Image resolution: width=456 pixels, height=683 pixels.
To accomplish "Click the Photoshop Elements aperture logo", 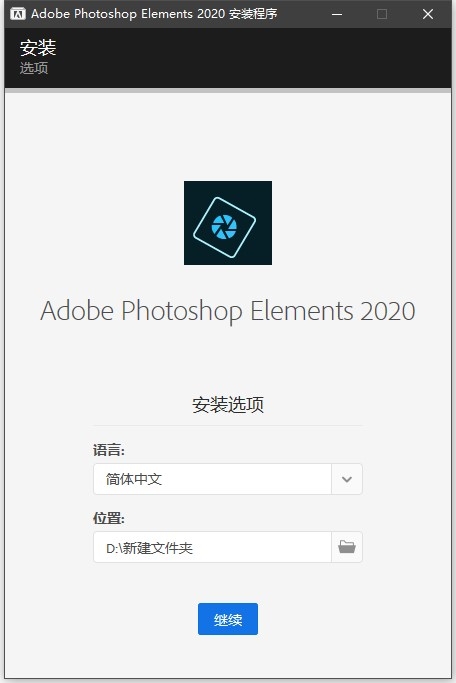I will 228,223.
